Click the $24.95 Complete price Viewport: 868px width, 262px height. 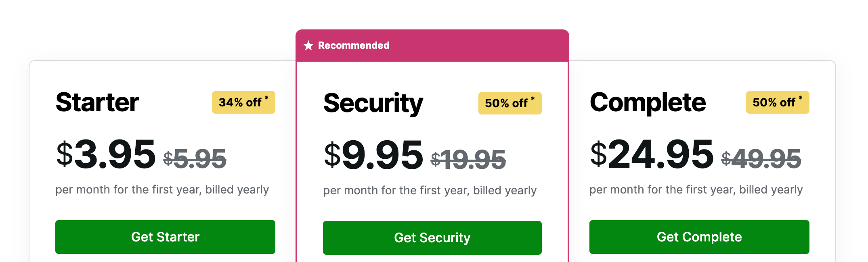652,154
